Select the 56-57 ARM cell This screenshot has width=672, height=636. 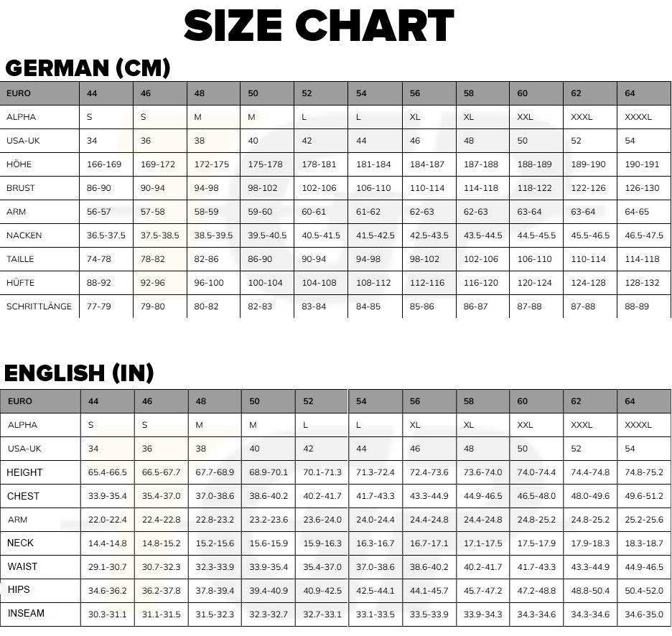[99, 212]
